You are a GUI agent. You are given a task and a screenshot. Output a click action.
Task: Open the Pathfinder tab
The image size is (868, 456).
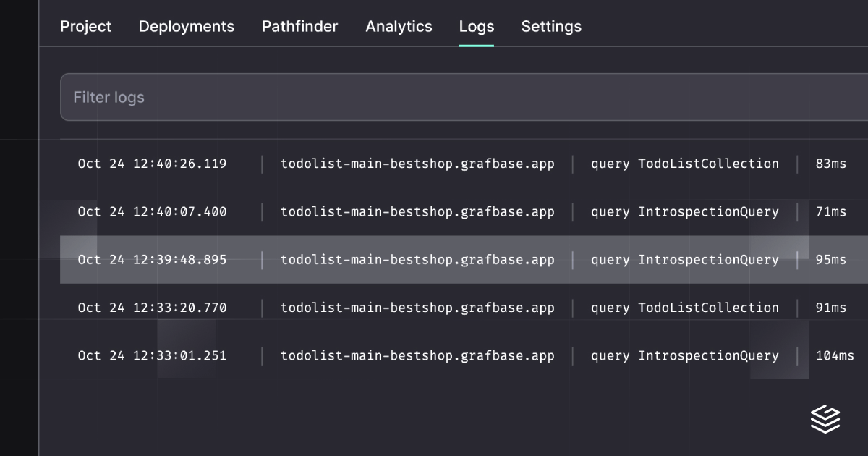click(x=299, y=27)
